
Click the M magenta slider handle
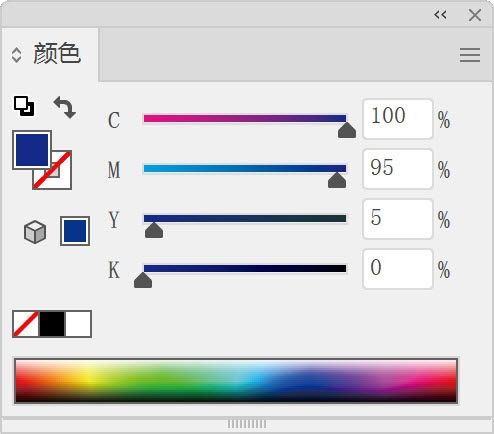click(x=337, y=180)
